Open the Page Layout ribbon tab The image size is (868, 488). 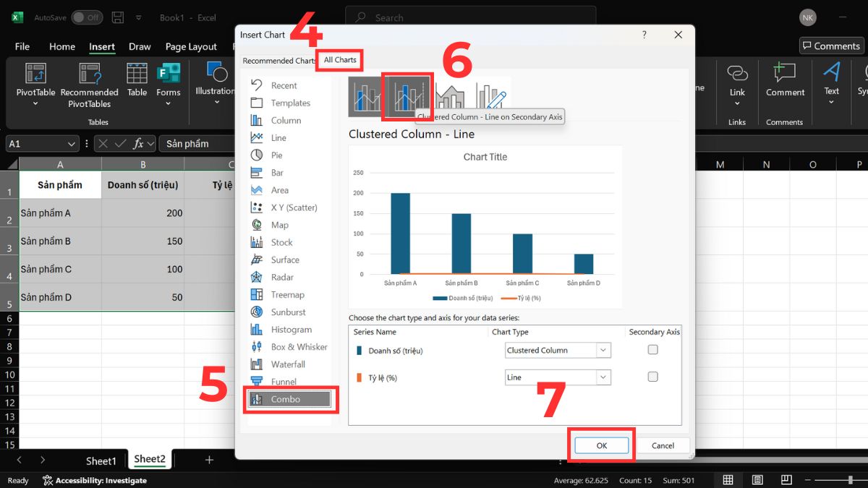point(191,46)
